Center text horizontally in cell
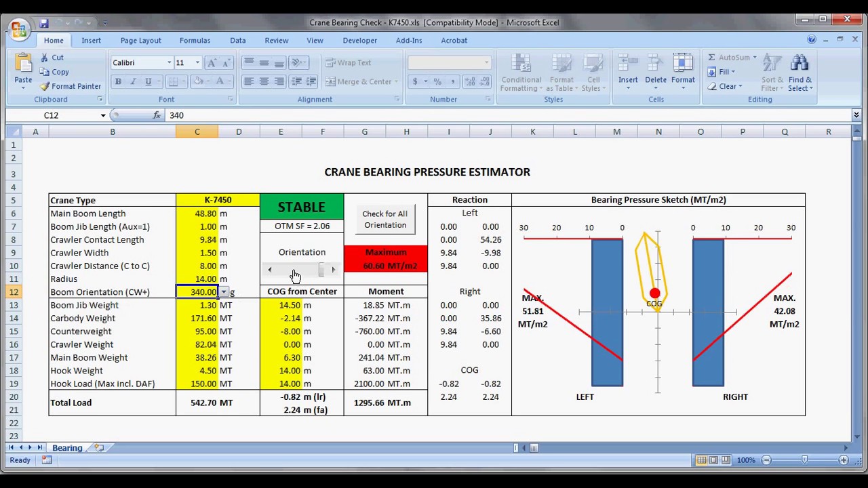 coord(264,81)
